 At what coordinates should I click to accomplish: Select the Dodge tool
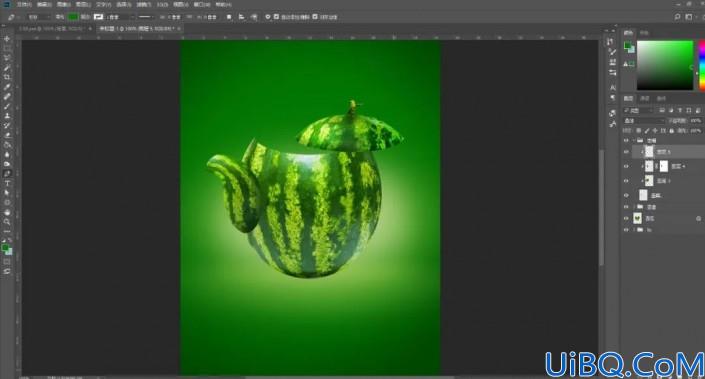pos(7,164)
